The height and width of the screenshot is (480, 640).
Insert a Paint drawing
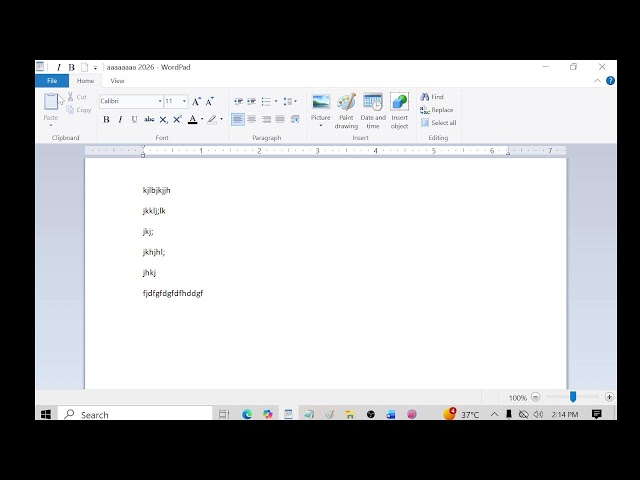tap(346, 111)
